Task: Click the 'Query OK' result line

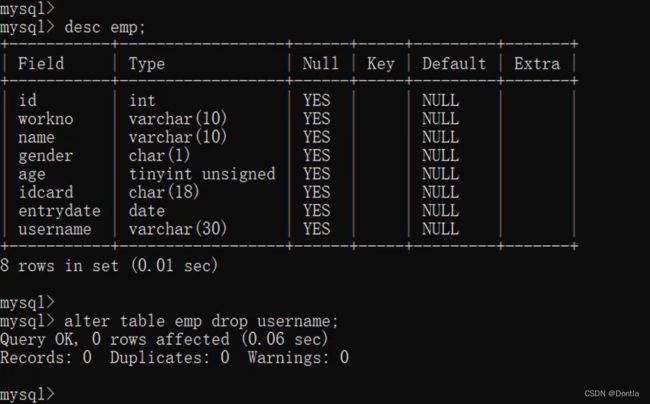Action: pos(164,339)
